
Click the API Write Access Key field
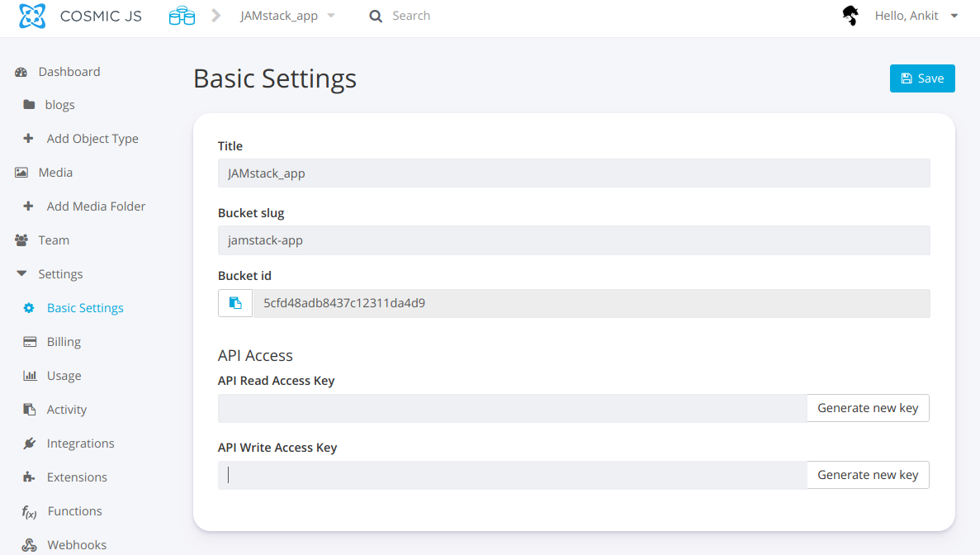pos(513,475)
